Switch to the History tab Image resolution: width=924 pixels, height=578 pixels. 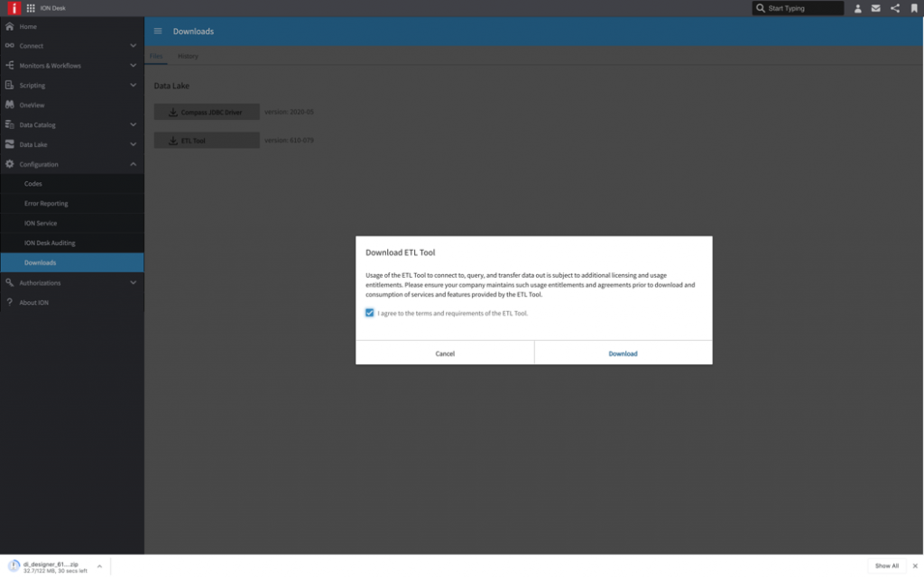[188, 56]
